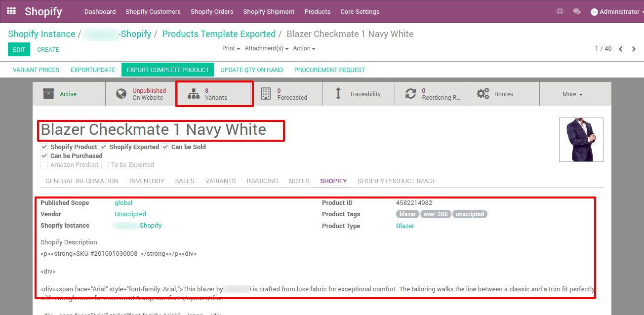
Task: Open the Attachment(s) dropdown
Action: (267, 48)
